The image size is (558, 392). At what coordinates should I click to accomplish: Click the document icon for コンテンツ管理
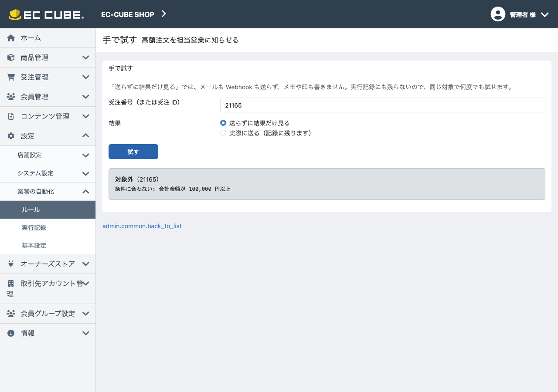coord(11,116)
